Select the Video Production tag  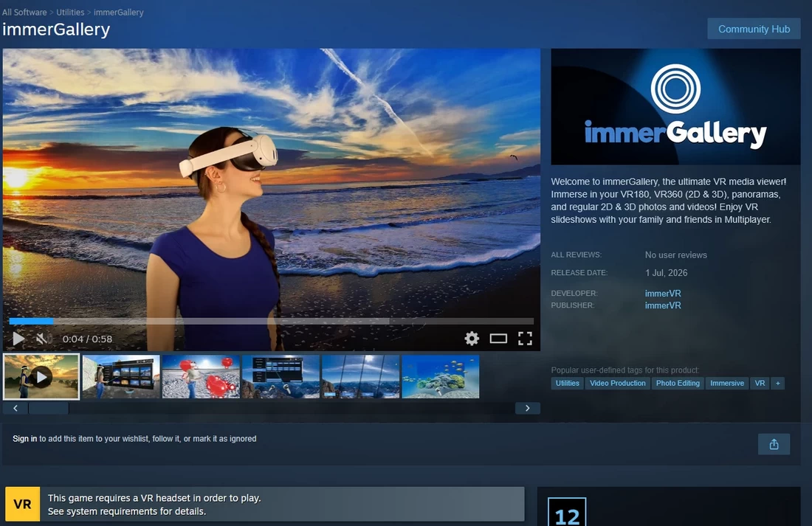coord(618,383)
